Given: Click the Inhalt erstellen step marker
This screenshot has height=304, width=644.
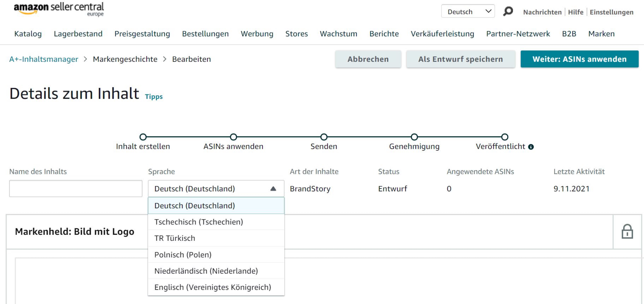Looking at the screenshot, I should [x=143, y=137].
